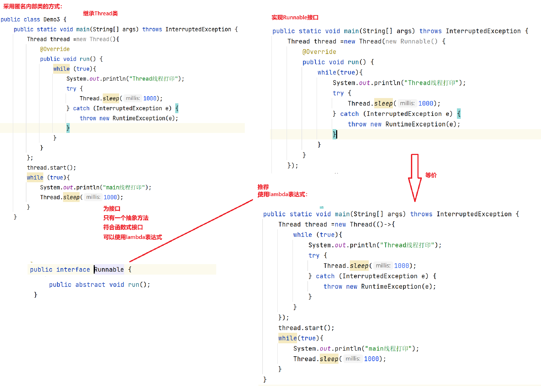Viewport: 541px width, 392px height.
Task: Click Runnable in the interface declaration
Action: [109, 269]
